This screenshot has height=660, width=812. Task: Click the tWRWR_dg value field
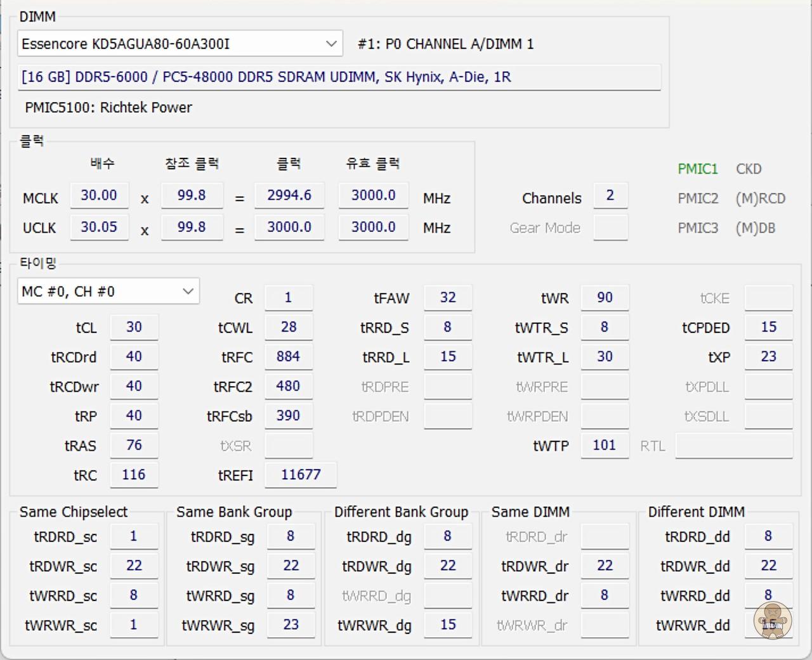[x=448, y=625]
